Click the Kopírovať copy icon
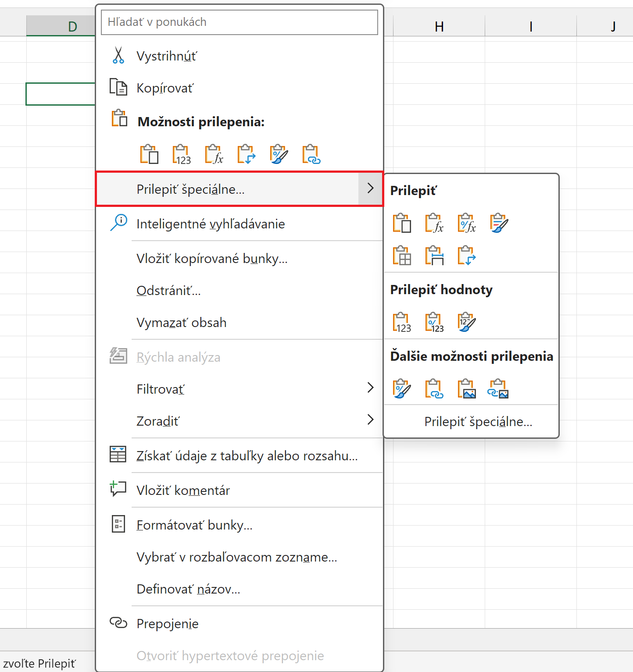The height and width of the screenshot is (672, 633). click(118, 87)
